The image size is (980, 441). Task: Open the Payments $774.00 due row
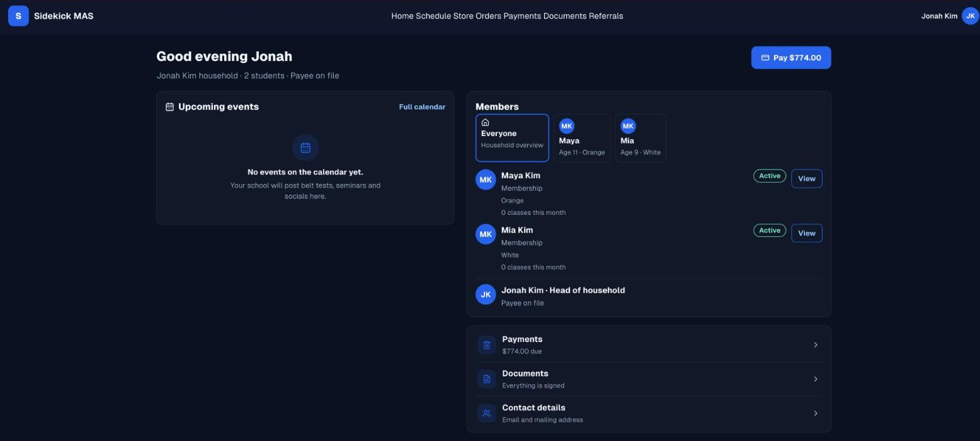tap(649, 345)
